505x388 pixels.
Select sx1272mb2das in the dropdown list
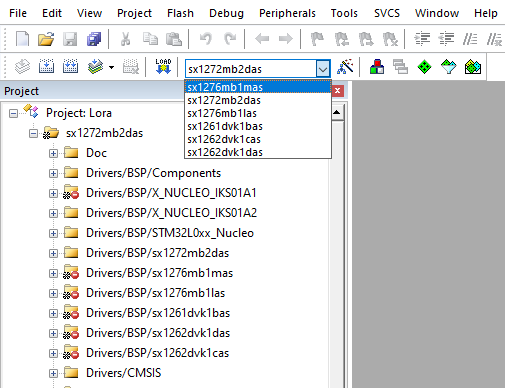(x=258, y=100)
